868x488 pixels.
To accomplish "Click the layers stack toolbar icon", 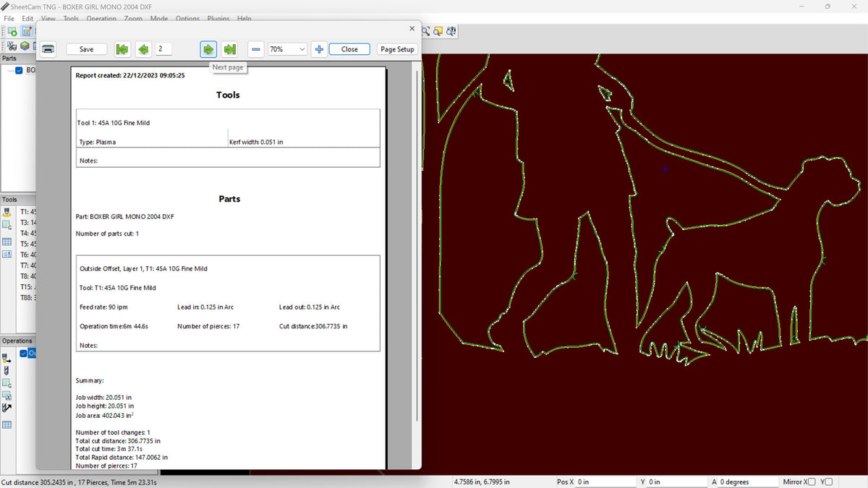I will tap(25, 46).
